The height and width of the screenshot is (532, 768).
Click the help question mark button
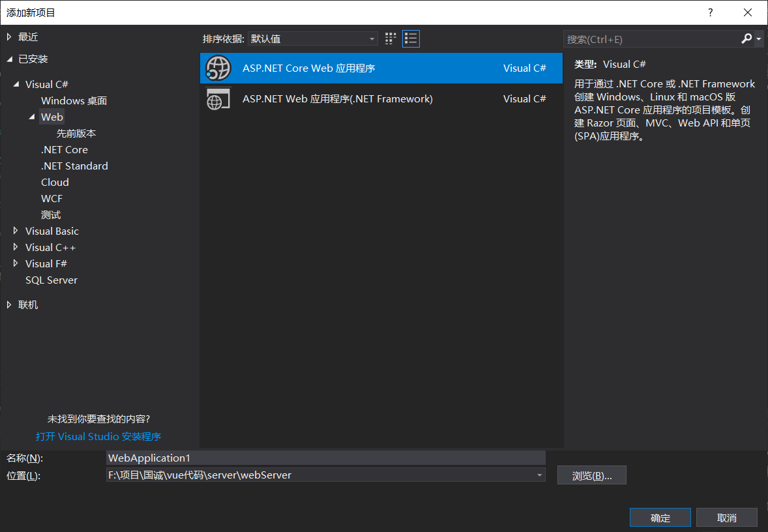click(x=710, y=13)
